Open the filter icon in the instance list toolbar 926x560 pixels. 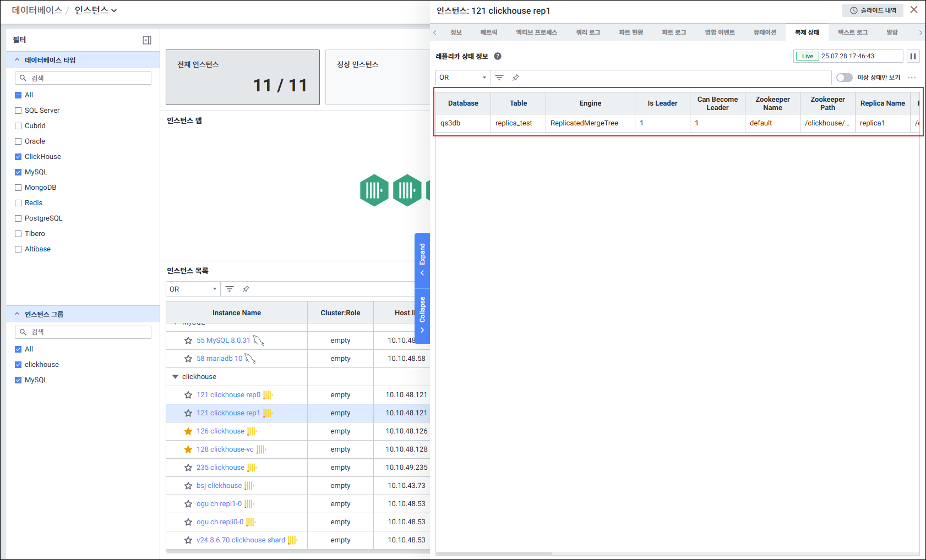[230, 289]
